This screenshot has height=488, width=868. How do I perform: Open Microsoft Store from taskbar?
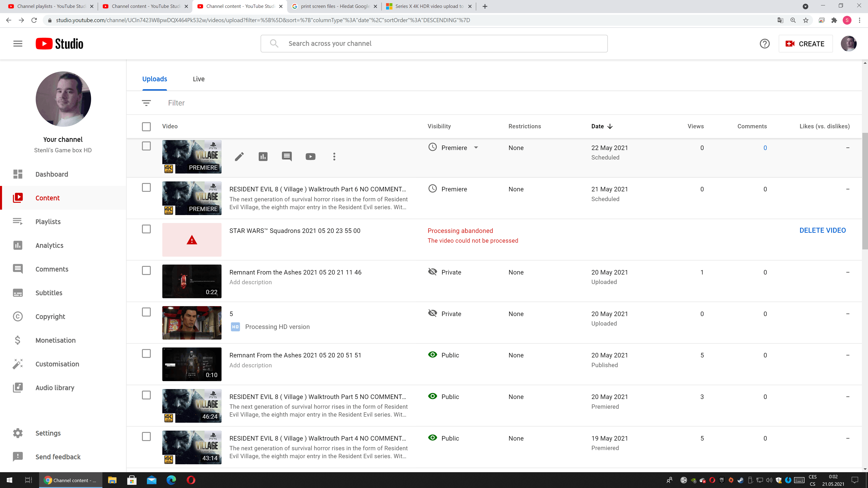click(x=132, y=480)
